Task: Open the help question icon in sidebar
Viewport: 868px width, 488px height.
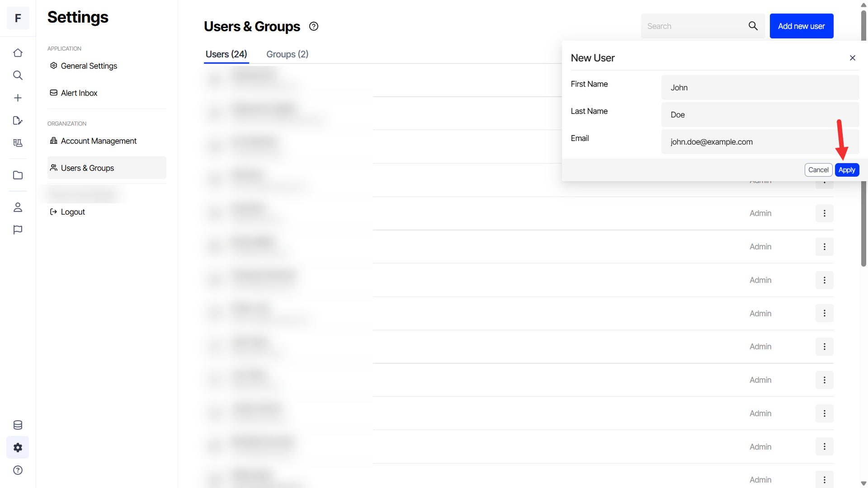Action: coord(18,470)
